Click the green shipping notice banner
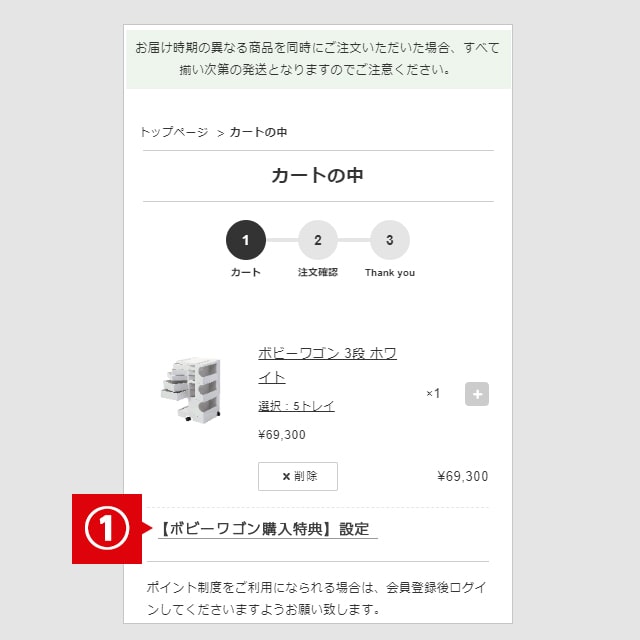 click(x=318, y=59)
